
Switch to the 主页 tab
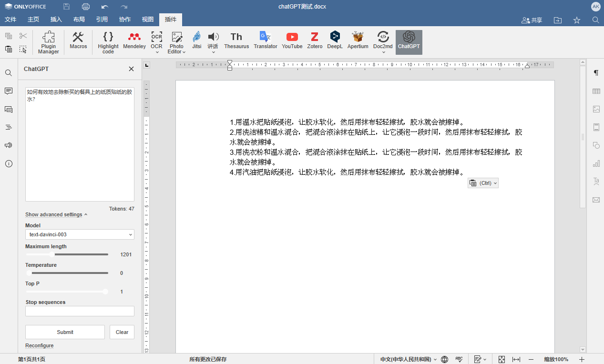click(33, 20)
